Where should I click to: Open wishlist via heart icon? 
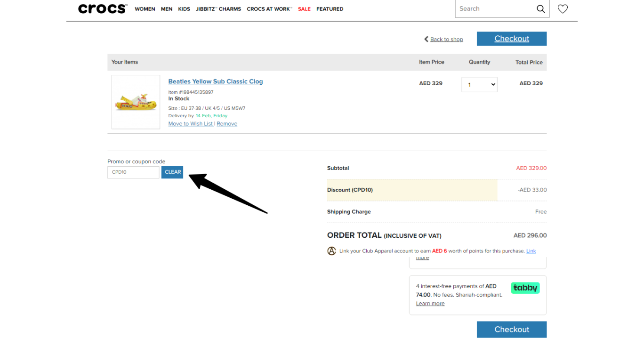563,9
